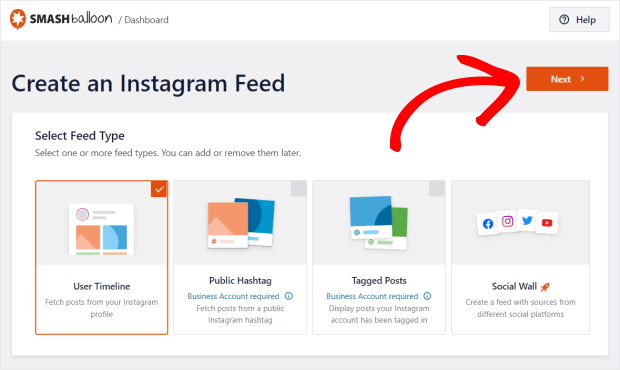This screenshot has height=370, width=620.
Task: Click the question mark icon in Help
Action: pos(564,19)
